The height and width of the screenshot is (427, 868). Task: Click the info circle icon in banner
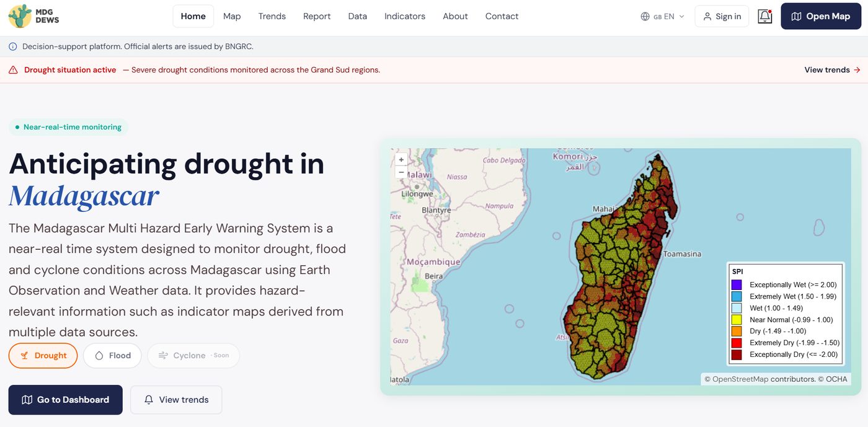[x=13, y=46]
